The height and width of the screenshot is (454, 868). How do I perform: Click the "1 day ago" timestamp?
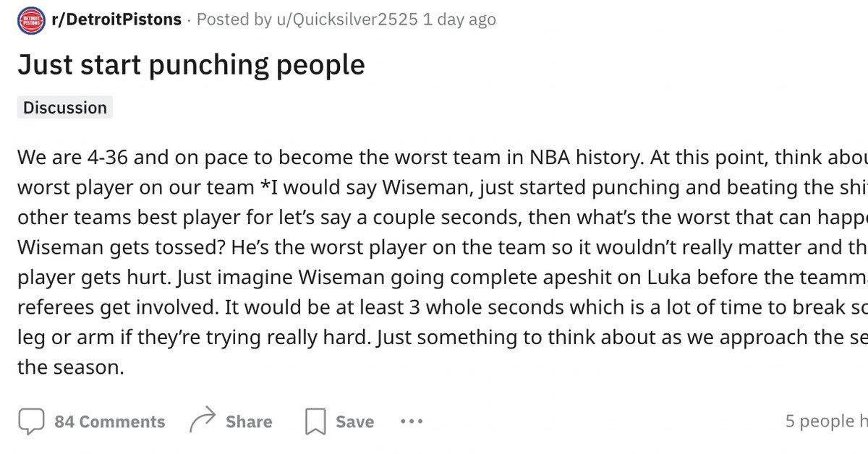(460, 20)
